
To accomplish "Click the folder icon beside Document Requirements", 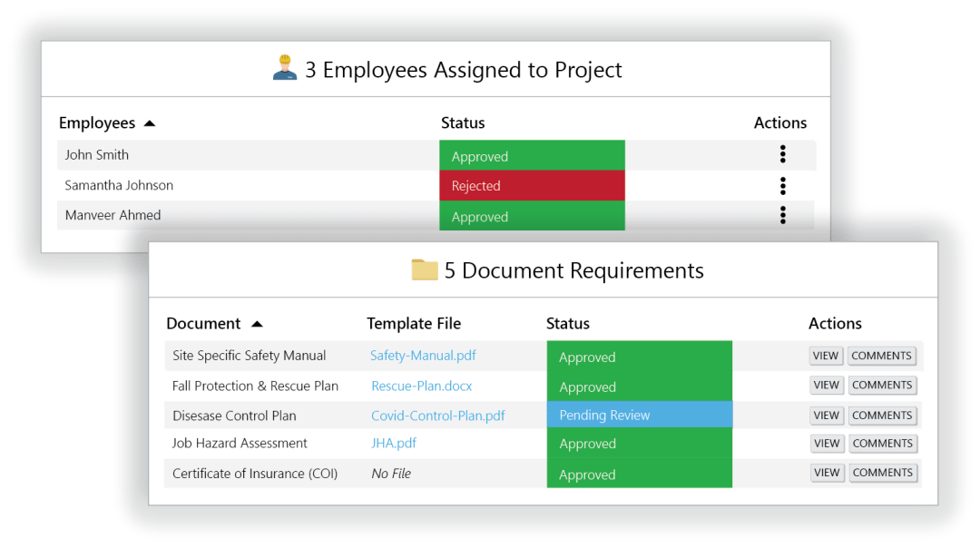I will pyautogui.click(x=425, y=270).
